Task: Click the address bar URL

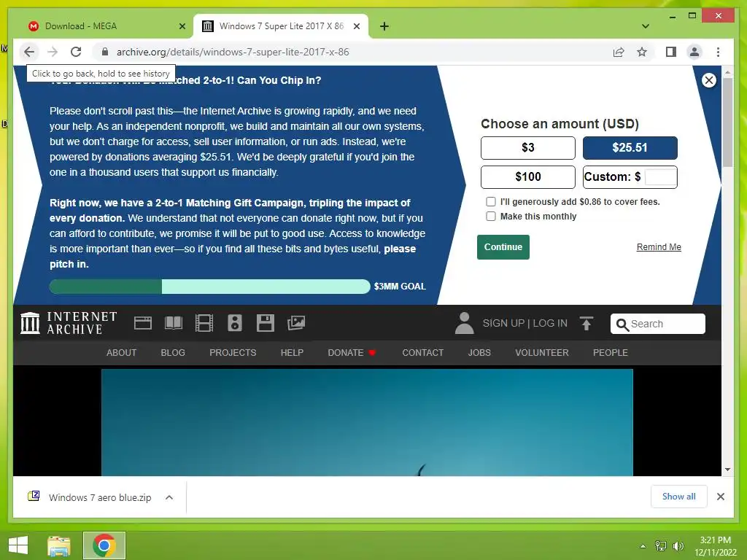Action: 233,52
